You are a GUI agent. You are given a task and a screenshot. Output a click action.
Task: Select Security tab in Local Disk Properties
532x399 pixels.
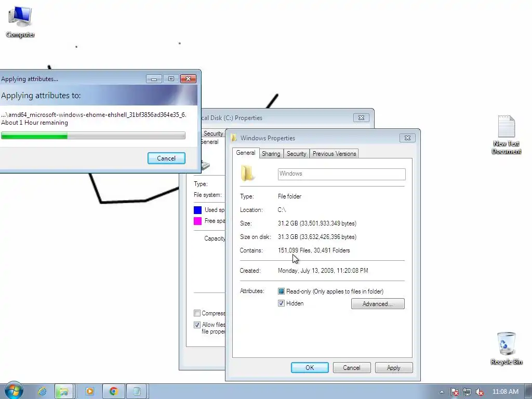point(212,134)
